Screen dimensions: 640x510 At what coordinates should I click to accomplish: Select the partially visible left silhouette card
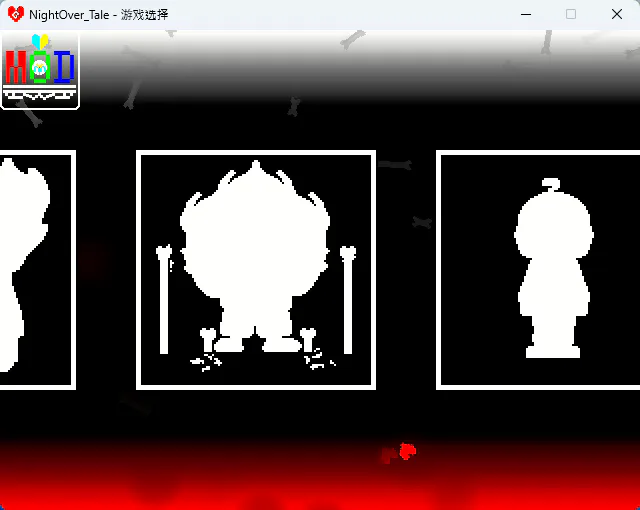[x=38, y=270]
